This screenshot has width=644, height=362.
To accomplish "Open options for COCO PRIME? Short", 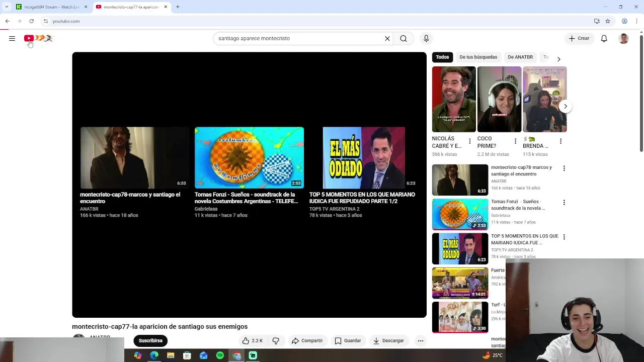I will point(515,141).
